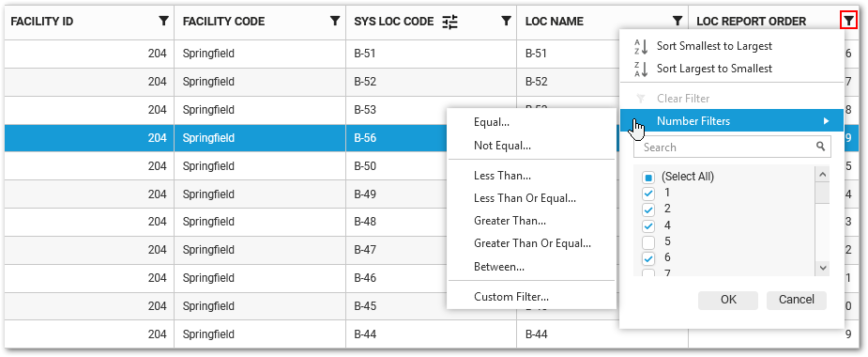Select the Equal... filter option
Viewport: 868px width, 357px height.
click(492, 122)
